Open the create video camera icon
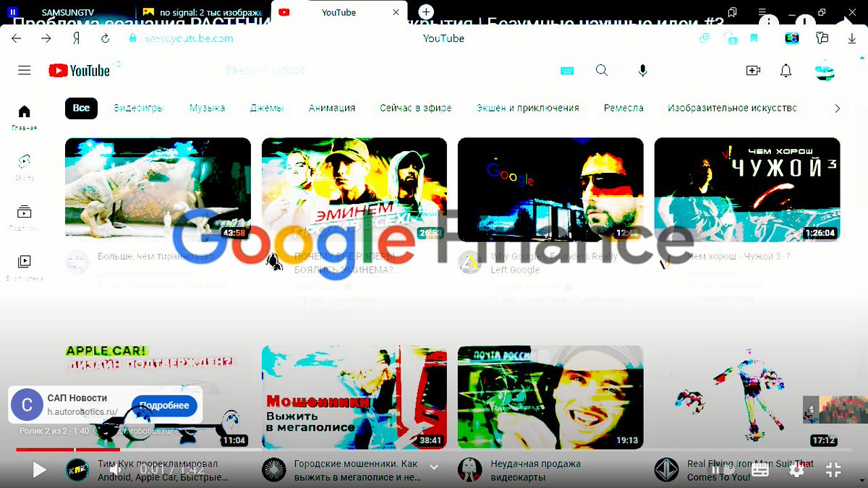The image size is (868, 488). pos(753,70)
